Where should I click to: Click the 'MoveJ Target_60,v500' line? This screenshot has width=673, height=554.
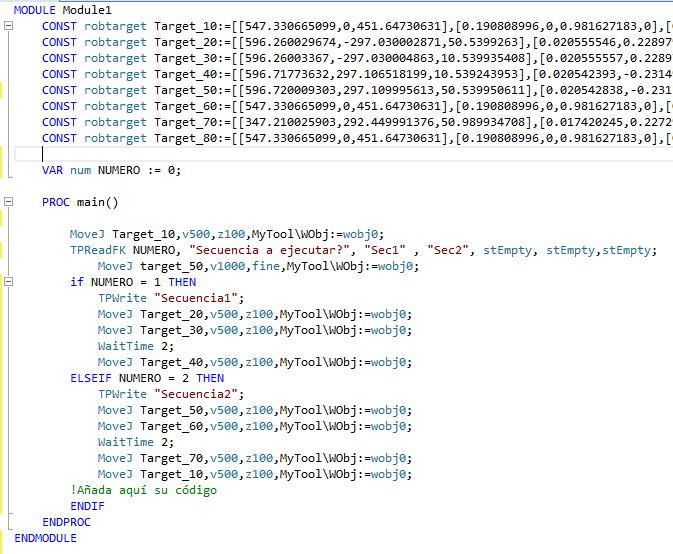(255, 427)
